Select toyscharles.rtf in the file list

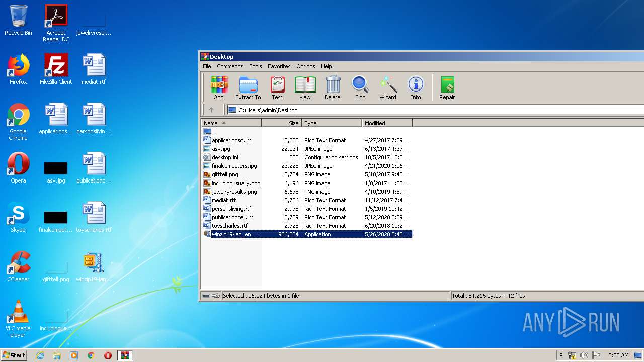click(x=307, y=226)
